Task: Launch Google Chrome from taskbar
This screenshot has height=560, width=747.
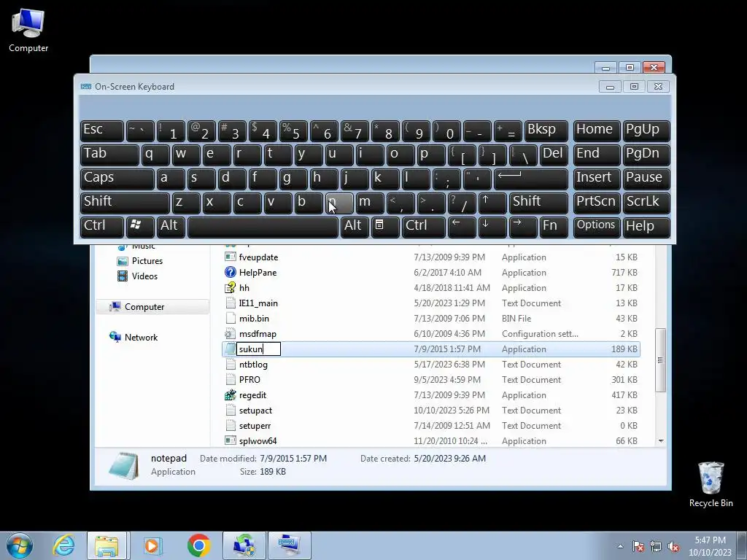Action: click(199, 545)
